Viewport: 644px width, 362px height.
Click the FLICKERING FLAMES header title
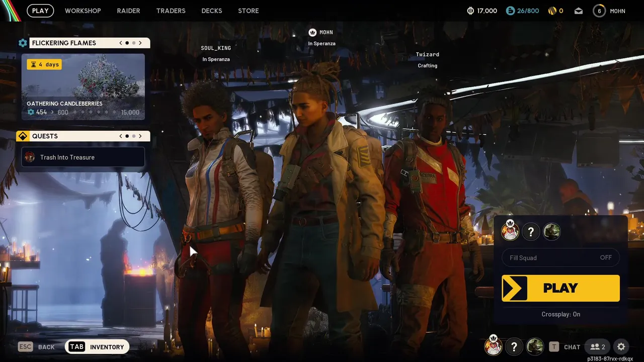(x=64, y=43)
